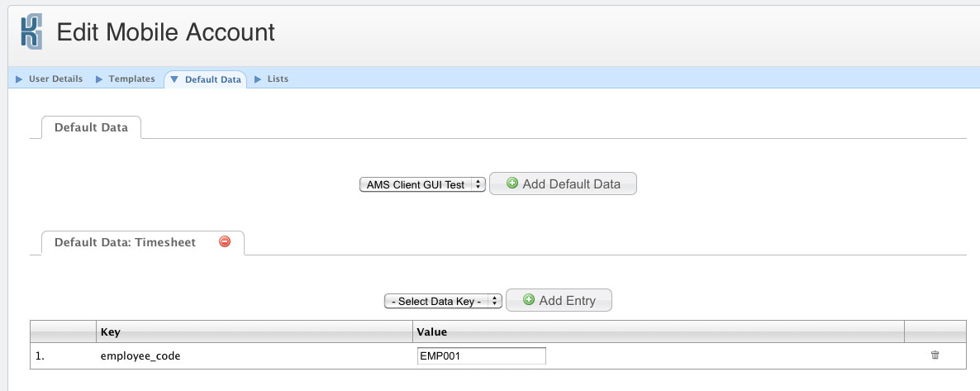Expand the triangle arrow beside Templates
The width and height of the screenshot is (980, 391).
tap(99, 79)
